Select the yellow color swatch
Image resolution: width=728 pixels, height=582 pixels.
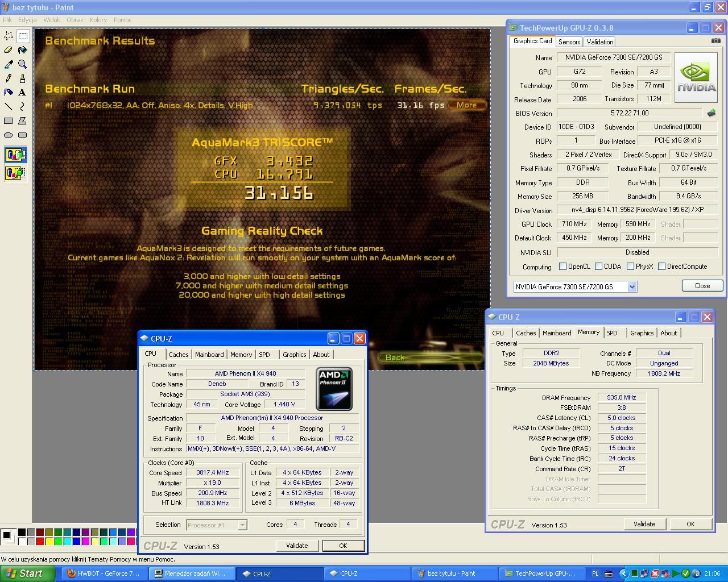[x=49, y=541]
